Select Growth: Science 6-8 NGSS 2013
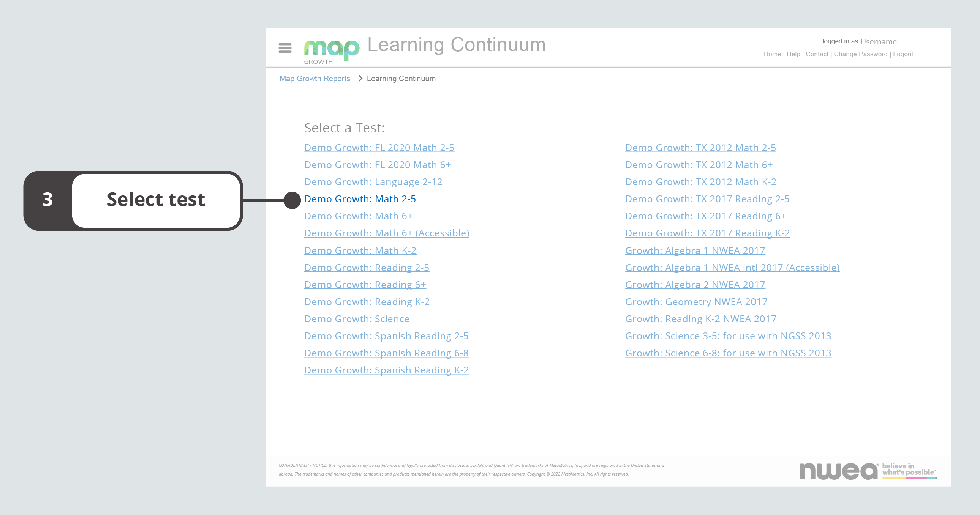The height and width of the screenshot is (515, 980). (728, 353)
